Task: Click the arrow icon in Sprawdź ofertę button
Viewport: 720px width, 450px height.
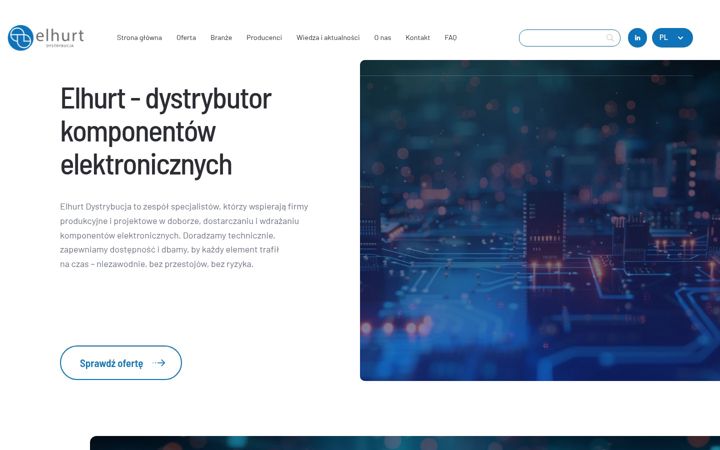Action: click(159, 363)
